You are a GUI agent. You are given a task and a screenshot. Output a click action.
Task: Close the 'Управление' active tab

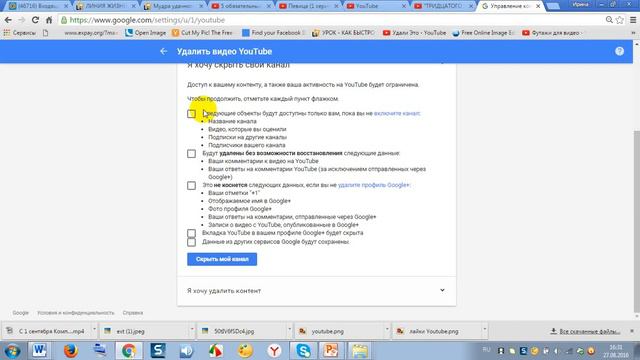(x=538, y=6)
